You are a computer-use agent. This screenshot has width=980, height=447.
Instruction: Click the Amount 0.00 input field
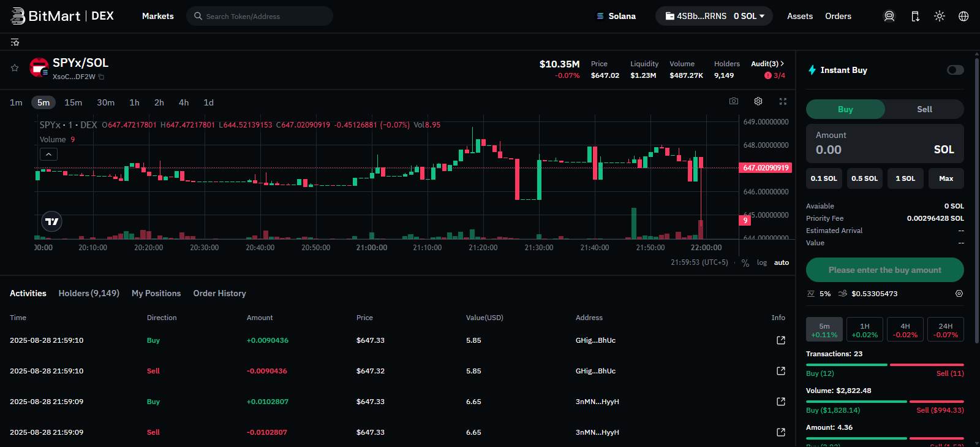(885, 143)
